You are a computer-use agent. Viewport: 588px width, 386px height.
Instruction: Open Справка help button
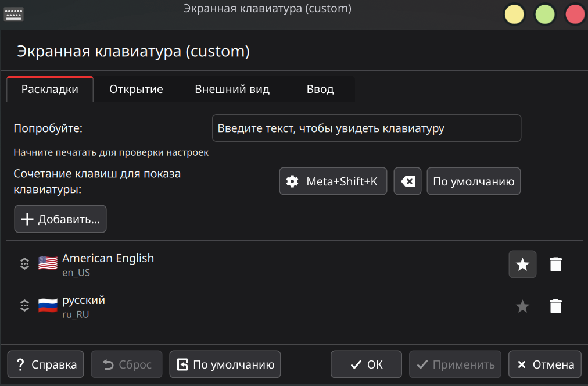tap(46, 364)
